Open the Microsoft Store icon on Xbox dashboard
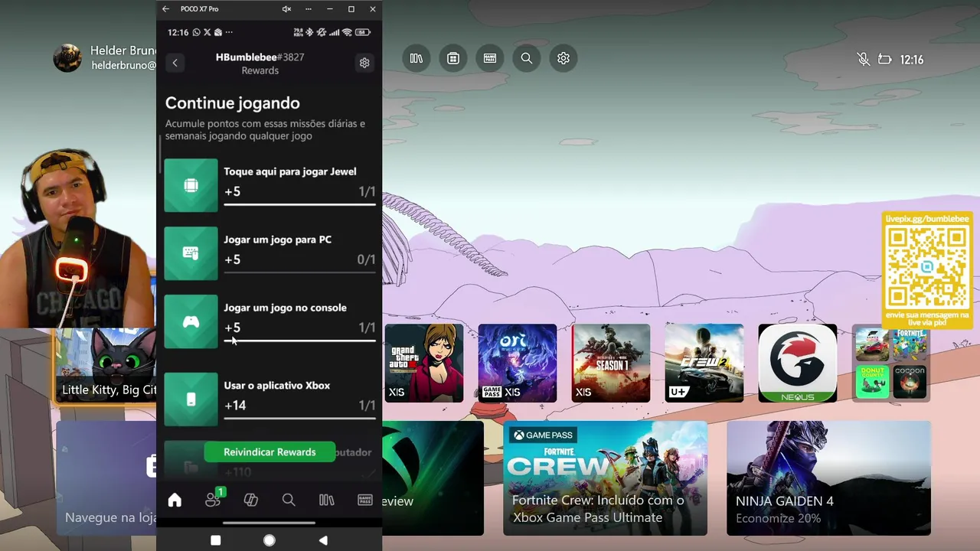 (453, 58)
